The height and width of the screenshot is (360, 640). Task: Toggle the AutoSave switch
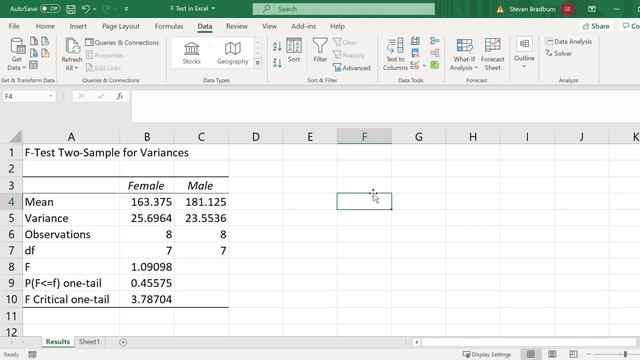[50, 9]
